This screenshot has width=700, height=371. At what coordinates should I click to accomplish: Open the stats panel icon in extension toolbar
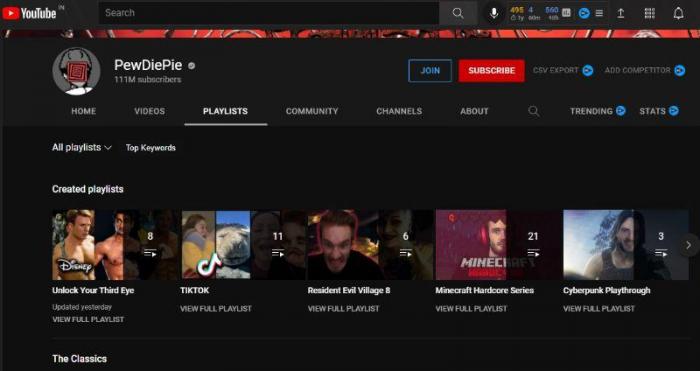[x=567, y=13]
